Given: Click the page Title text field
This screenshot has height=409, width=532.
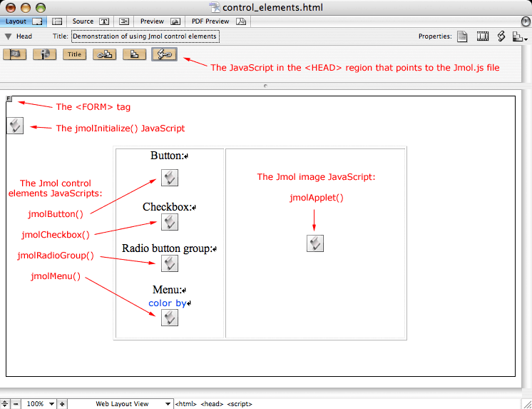Looking at the screenshot, I should (144, 36).
